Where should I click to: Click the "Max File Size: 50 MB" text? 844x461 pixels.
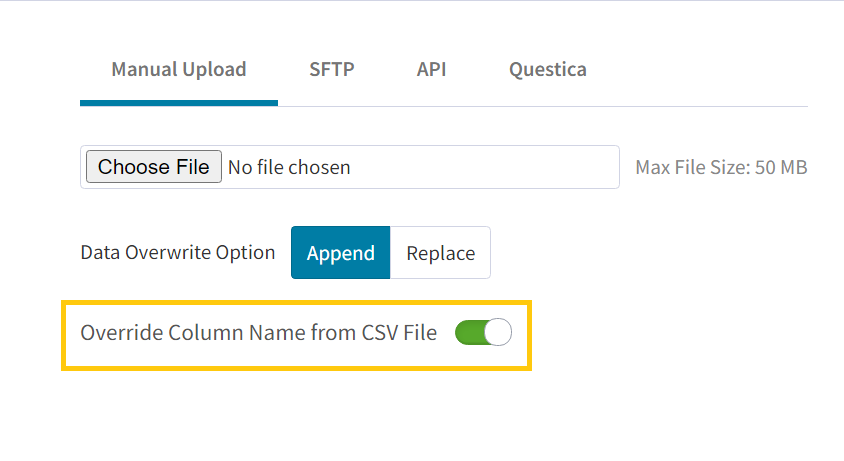(x=721, y=168)
